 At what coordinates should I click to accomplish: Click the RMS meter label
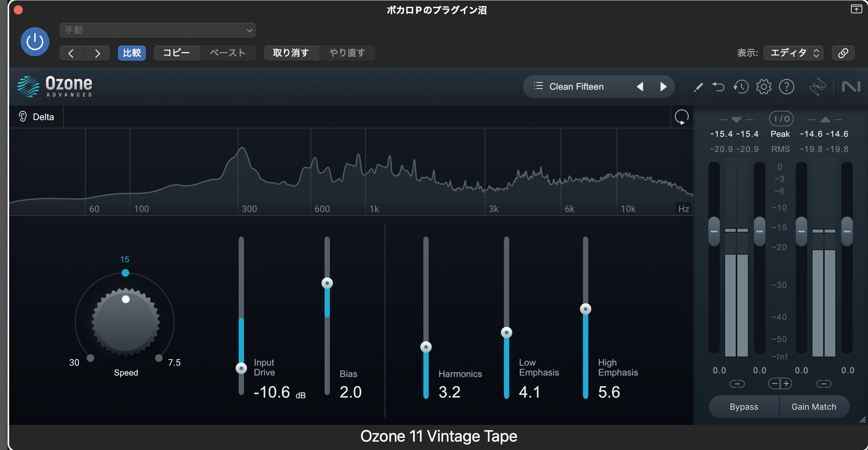pos(780,149)
